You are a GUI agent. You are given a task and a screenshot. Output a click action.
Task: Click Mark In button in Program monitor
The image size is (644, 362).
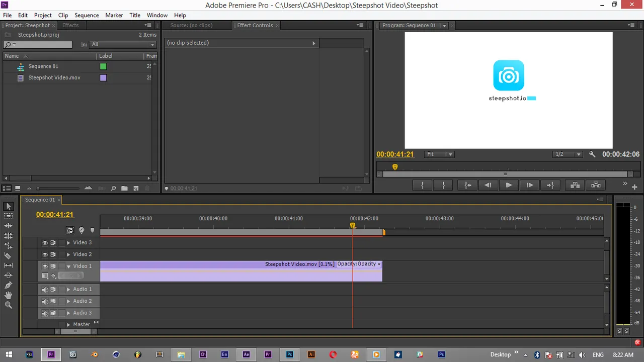coord(423,185)
